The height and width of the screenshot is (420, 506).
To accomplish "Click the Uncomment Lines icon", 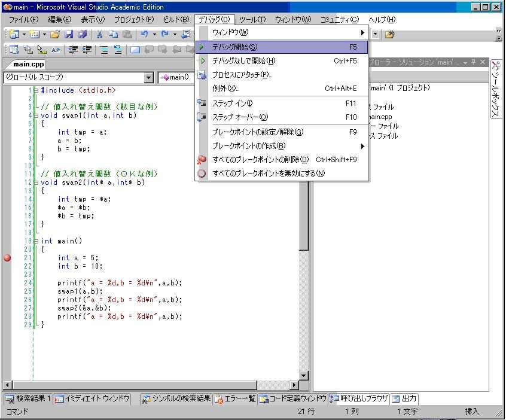I will 118,50.
